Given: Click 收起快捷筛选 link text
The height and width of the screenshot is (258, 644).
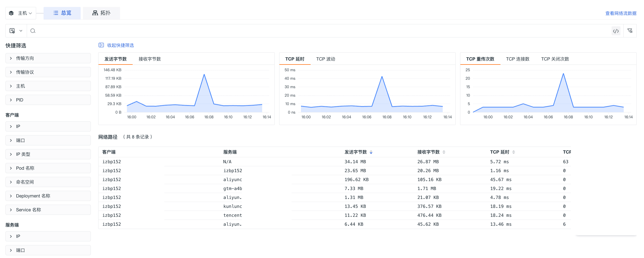Looking at the screenshot, I should pyautogui.click(x=120, y=45).
